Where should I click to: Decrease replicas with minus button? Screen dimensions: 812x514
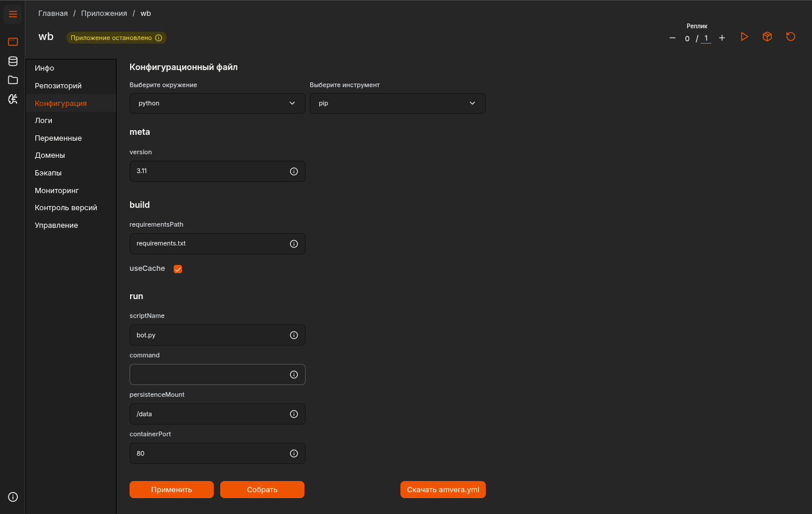click(672, 38)
